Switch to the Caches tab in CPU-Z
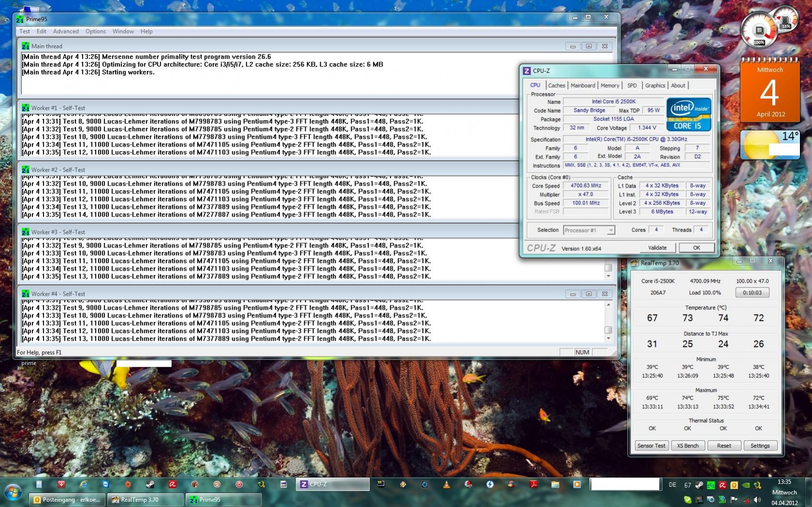This screenshot has height=507, width=812. 557,86
